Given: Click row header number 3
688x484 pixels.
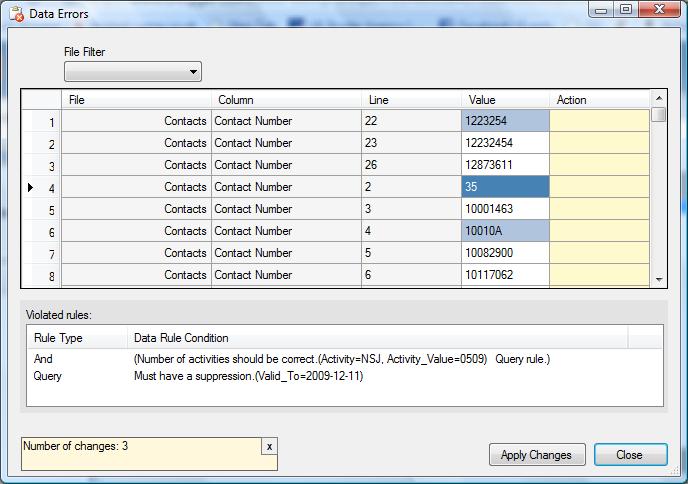Looking at the screenshot, I should coord(42,165).
